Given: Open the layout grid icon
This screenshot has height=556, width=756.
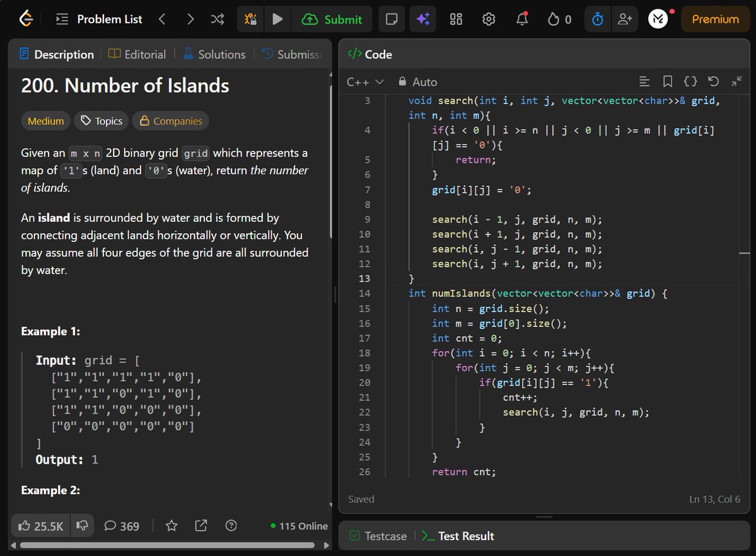Looking at the screenshot, I should [x=456, y=20].
